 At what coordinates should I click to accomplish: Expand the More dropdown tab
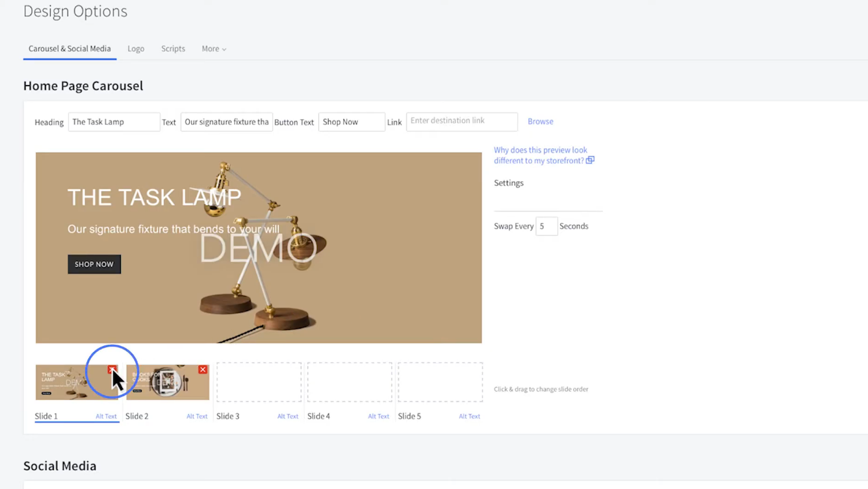214,49
